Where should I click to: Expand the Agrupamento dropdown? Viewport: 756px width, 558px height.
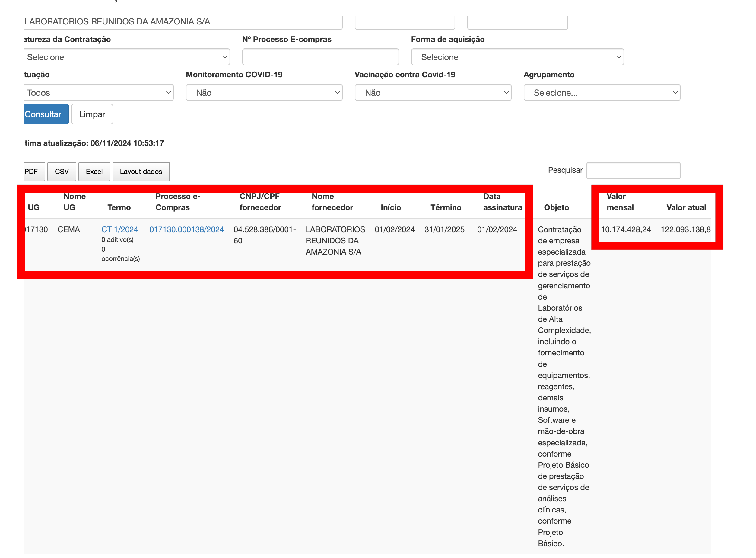[602, 93]
